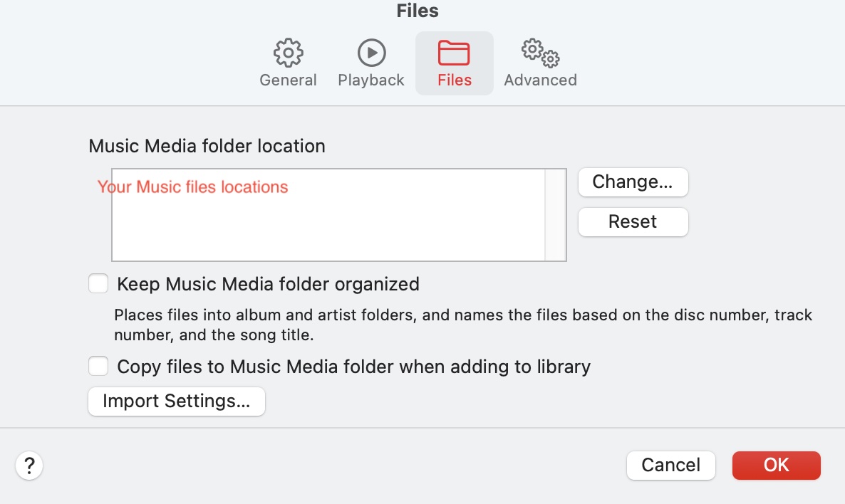Reset the Music Media folder location
This screenshot has width=845, height=504.
coord(633,222)
